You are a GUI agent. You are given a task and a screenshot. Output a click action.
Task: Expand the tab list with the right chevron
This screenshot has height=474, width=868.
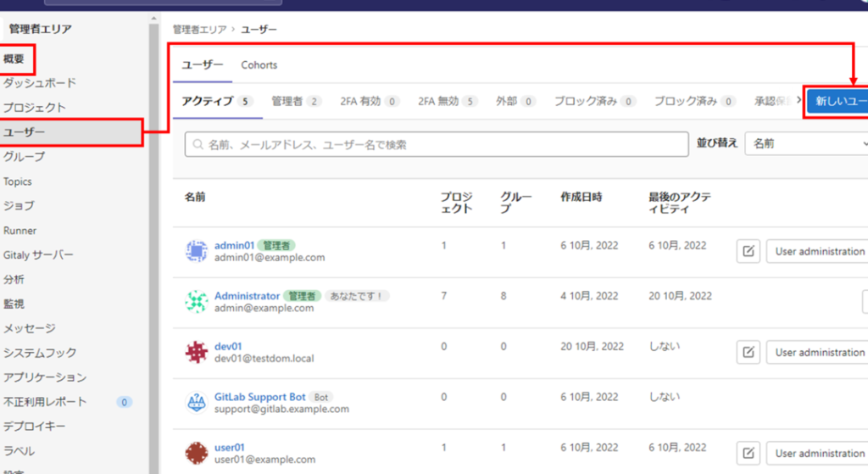798,101
